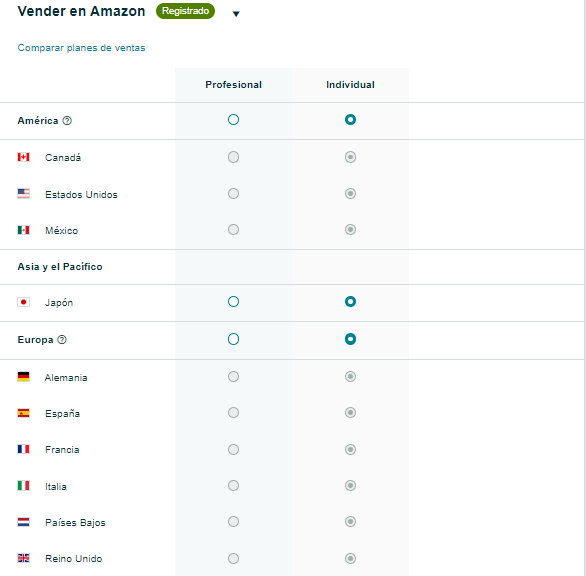Click the Vender en Amazon heading
586x576 pixels.
[81, 11]
